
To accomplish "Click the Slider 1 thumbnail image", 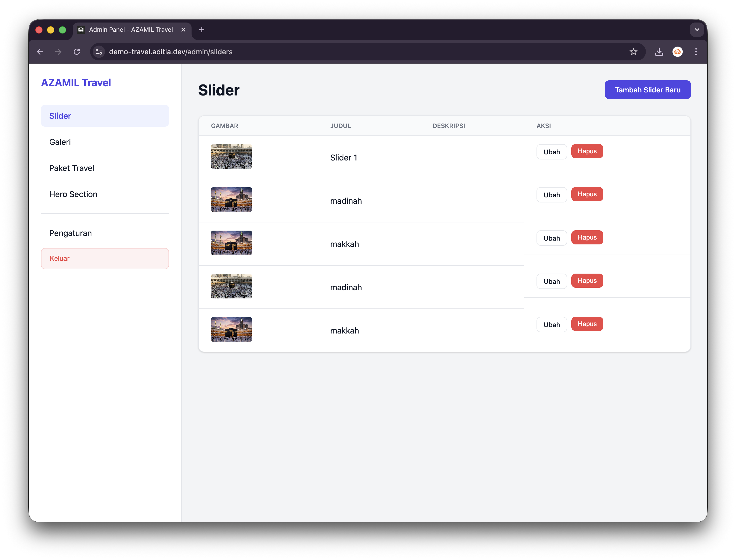I will [x=231, y=156].
